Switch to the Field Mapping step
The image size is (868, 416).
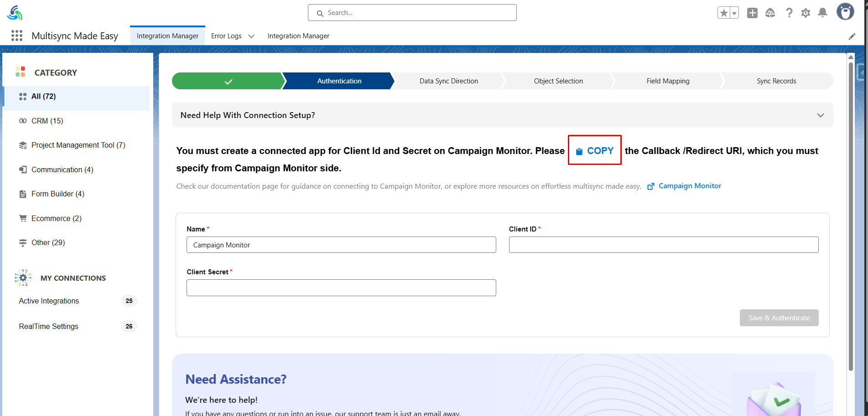(x=667, y=81)
